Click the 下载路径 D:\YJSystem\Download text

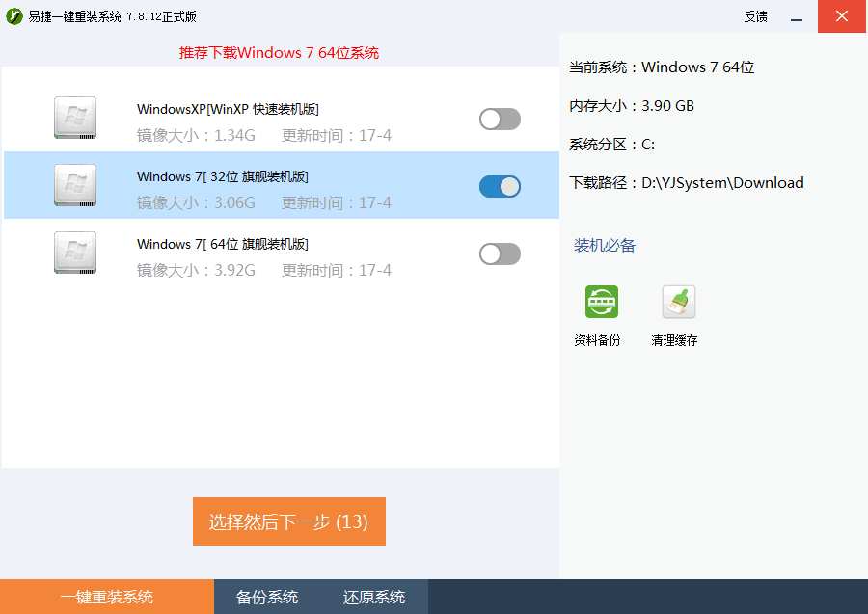[x=687, y=183]
